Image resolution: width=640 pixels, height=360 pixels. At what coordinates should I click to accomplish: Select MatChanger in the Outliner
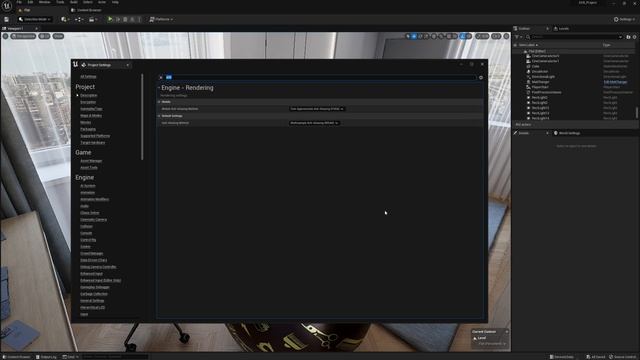point(540,82)
